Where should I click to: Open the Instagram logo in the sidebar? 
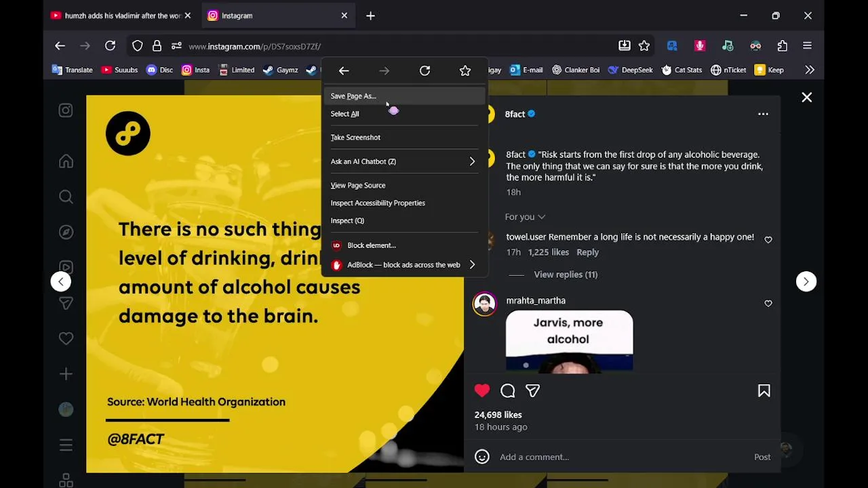coord(66,110)
